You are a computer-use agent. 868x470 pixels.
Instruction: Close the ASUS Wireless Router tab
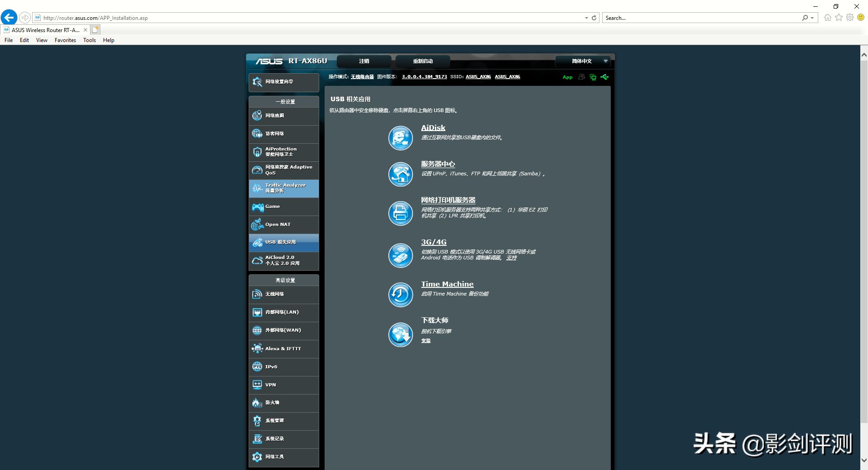85,30
